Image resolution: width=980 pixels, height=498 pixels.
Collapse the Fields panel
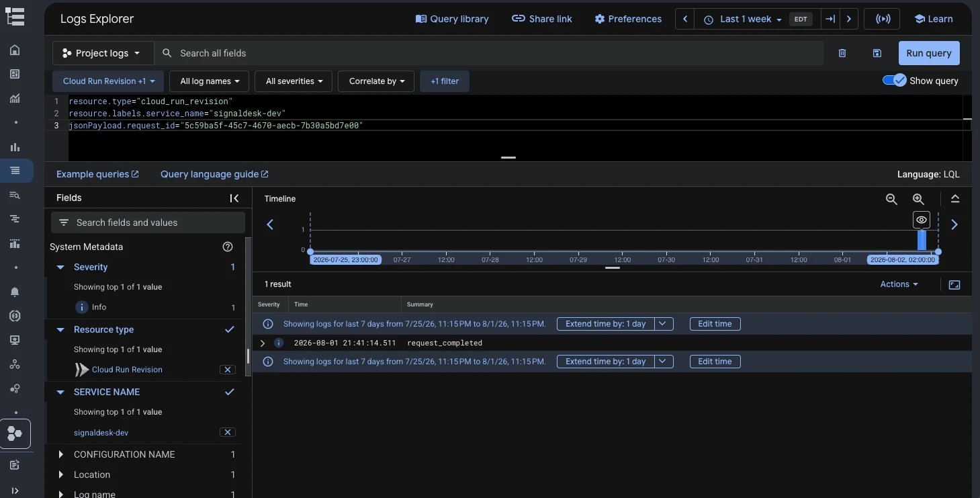coord(234,198)
